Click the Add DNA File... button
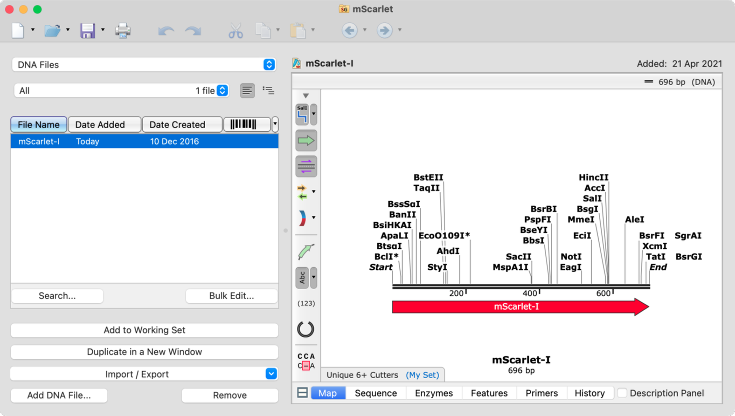This screenshot has height=416, width=735. pyautogui.click(x=59, y=395)
